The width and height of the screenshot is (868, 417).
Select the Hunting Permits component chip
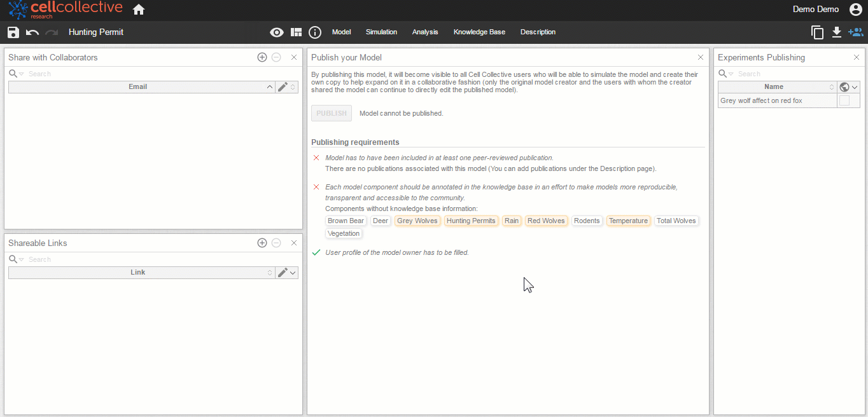(471, 221)
